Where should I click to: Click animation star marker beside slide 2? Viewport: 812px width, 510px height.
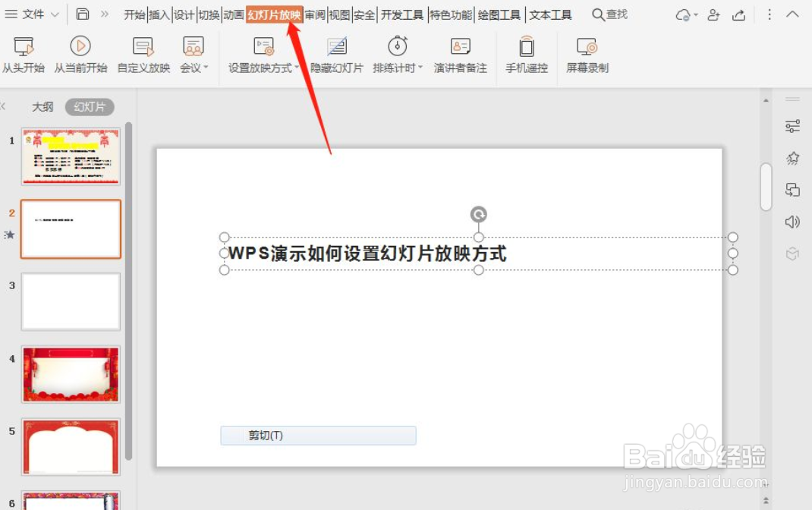9,235
